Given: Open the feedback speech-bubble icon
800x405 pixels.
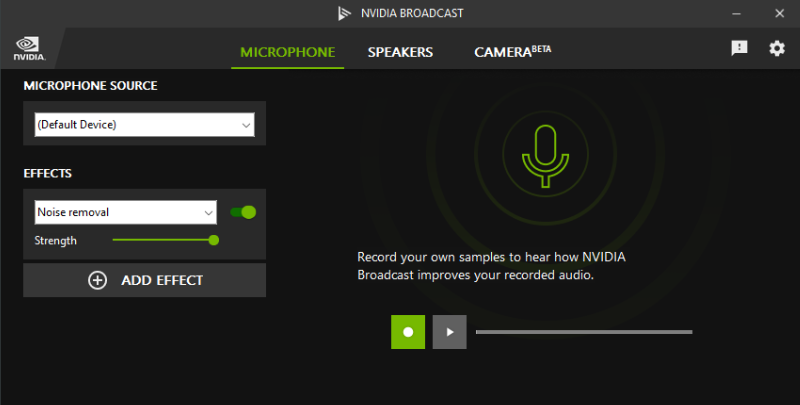Looking at the screenshot, I should pyautogui.click(x=739, y=48).
